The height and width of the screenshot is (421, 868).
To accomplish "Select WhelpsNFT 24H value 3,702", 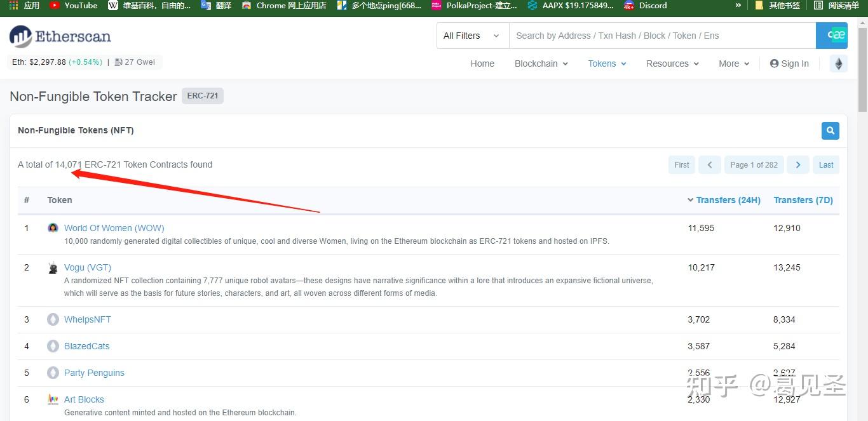I will click(x=699, y=319).
